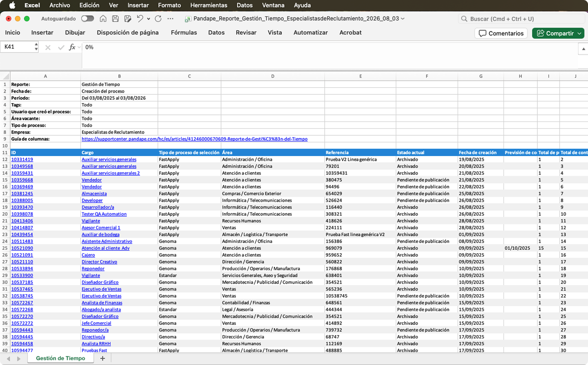
Task: Click the Save floppy disk icon
Action: click(115, 19)
